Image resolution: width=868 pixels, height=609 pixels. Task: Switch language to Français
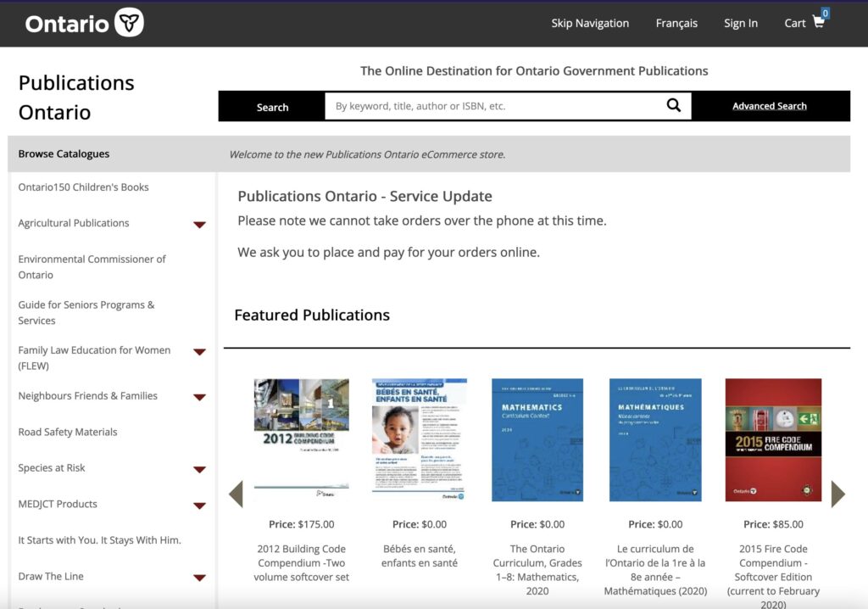point(676,23)
